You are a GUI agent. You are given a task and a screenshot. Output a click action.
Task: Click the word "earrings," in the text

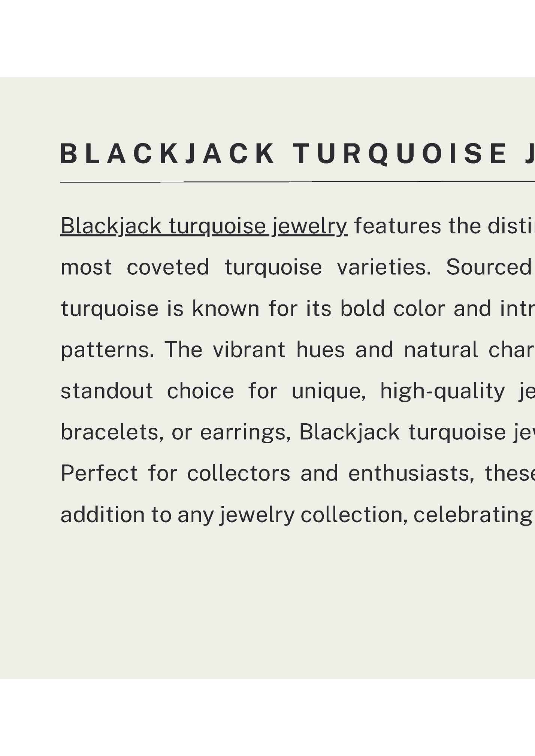245,432
